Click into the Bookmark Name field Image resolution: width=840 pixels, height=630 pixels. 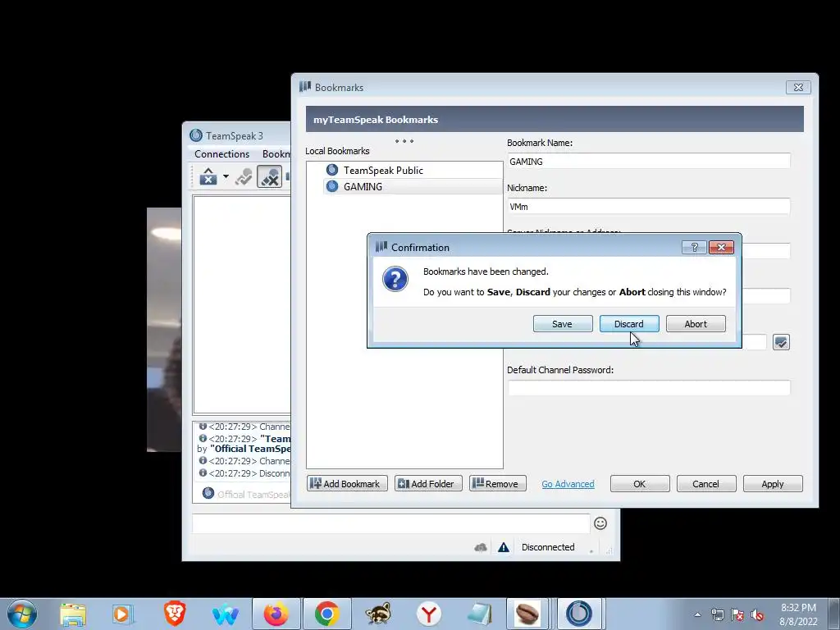(649, 162)
